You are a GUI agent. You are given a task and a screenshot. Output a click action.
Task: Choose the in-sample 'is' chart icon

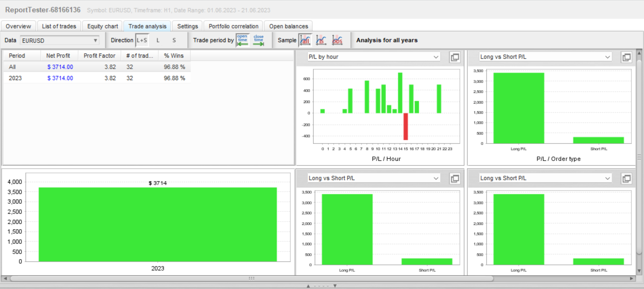tap(321, 40)
